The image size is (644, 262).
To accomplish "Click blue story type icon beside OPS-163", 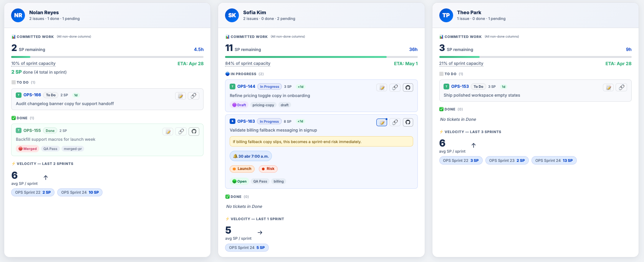I will tap(232, 121).
